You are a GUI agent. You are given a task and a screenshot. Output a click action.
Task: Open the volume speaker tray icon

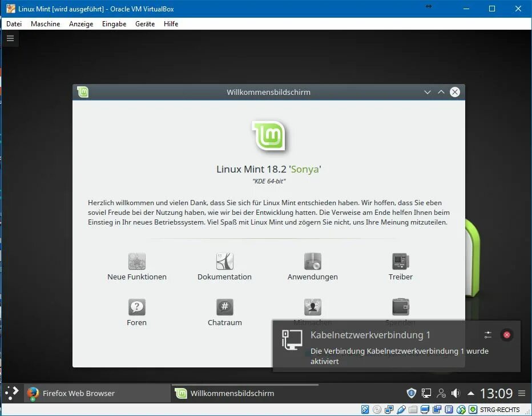click(x=456, y=393)
